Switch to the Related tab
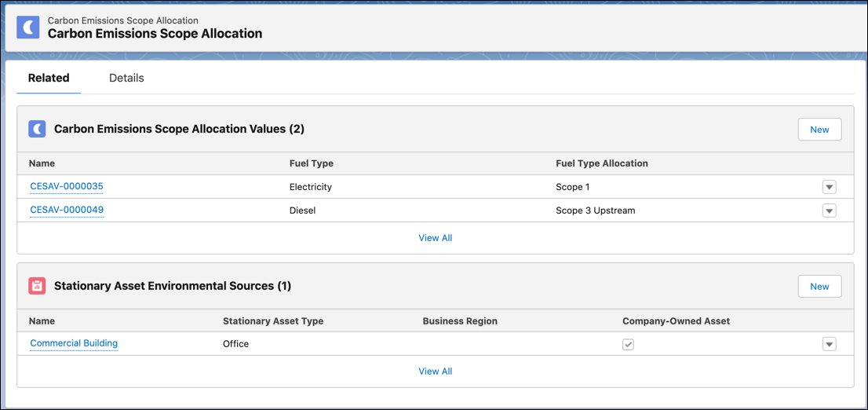This screenshot has width=868, height=410. tap(49, 78)
